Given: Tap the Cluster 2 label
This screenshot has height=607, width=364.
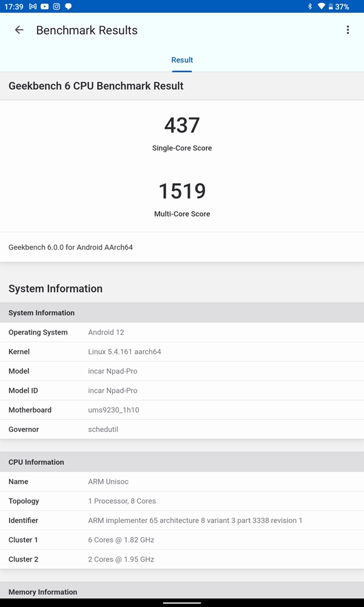Looking at the screenshot, I should click(x=23, y=559).
